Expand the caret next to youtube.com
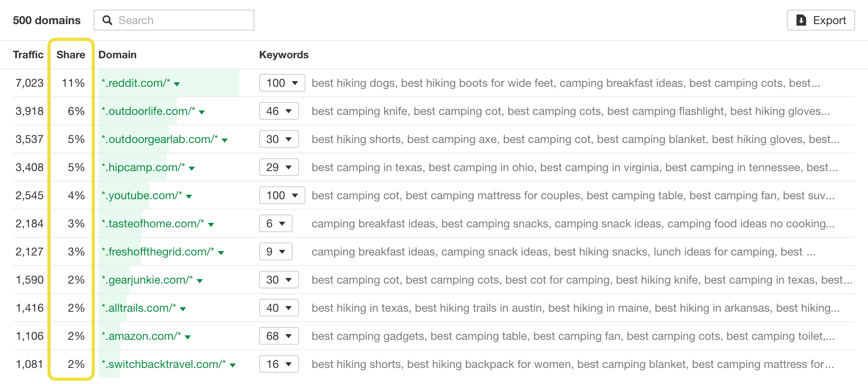The image size is (868, 384). point(189,196)
